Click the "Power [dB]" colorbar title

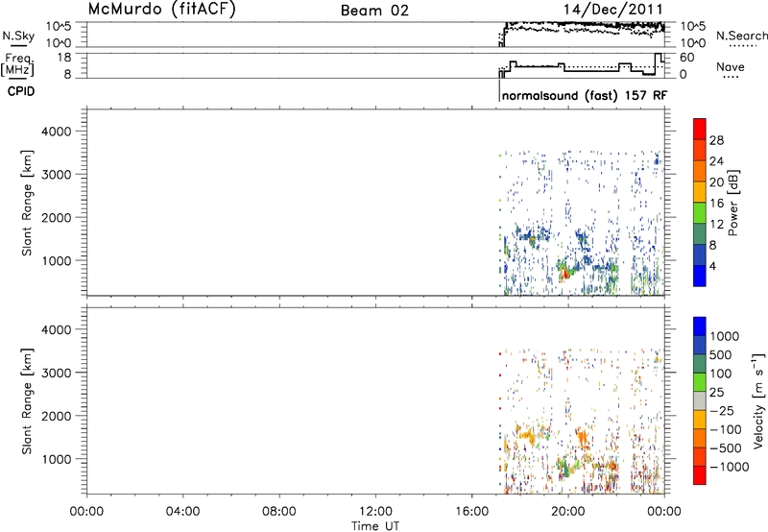[x=732, y=203]
